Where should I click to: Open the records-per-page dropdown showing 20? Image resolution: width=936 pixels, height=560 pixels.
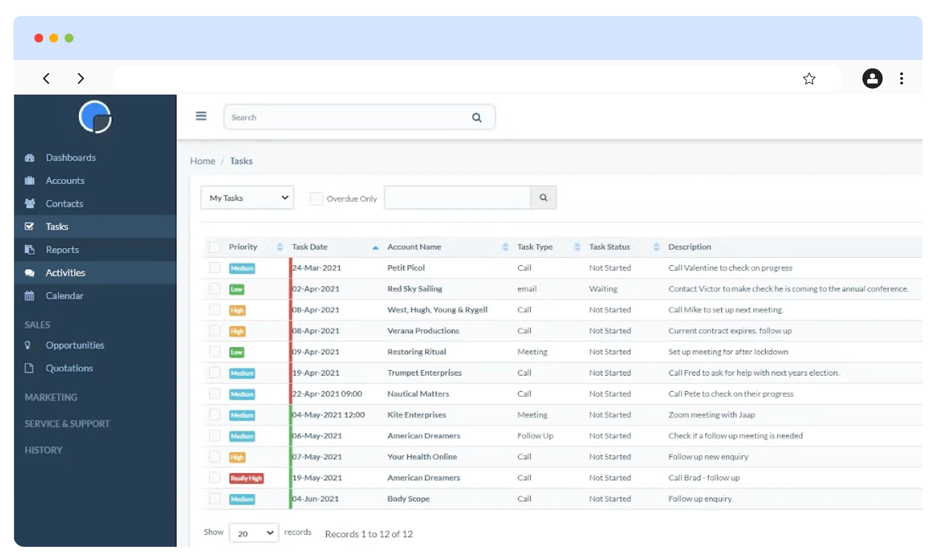pyautogui.click(x=253, y=533)
